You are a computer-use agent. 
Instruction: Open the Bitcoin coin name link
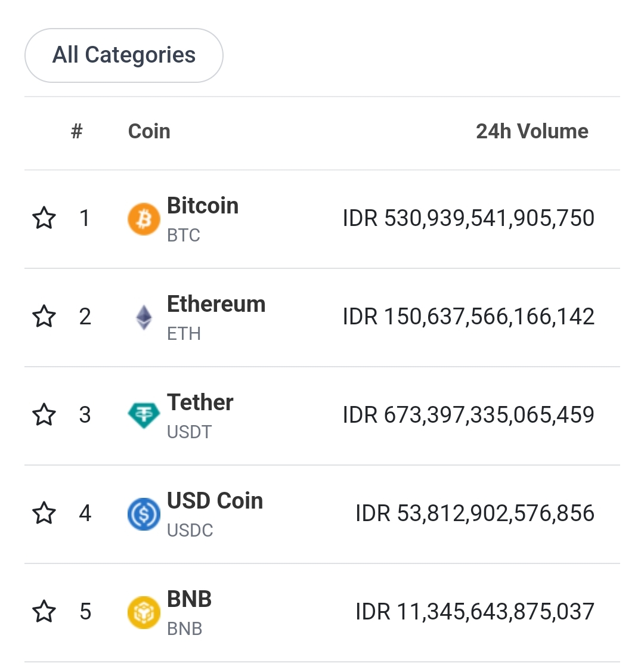coord(203,206)
